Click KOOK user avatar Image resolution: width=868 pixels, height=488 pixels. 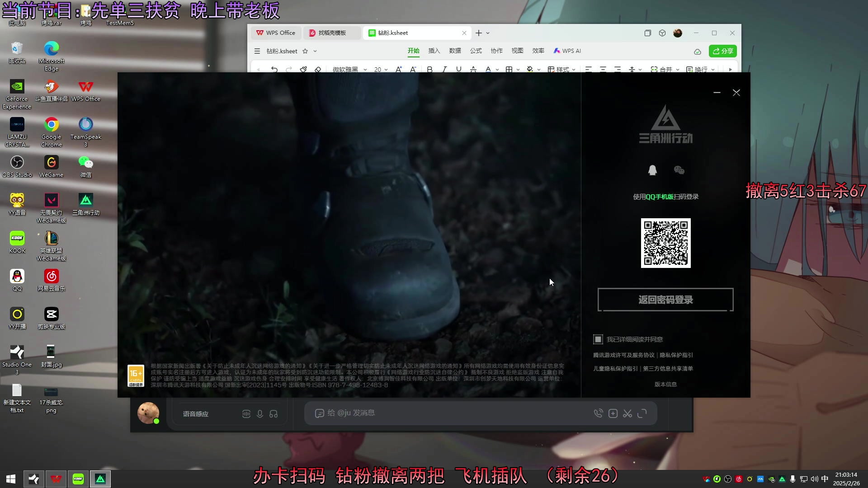[x=148, y=413]
